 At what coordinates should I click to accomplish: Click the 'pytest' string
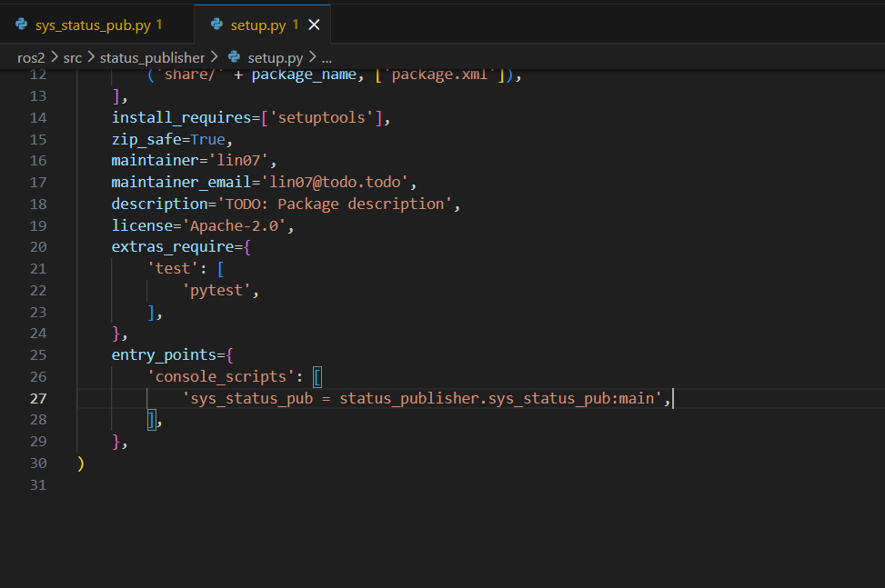(x=216, y=290)
